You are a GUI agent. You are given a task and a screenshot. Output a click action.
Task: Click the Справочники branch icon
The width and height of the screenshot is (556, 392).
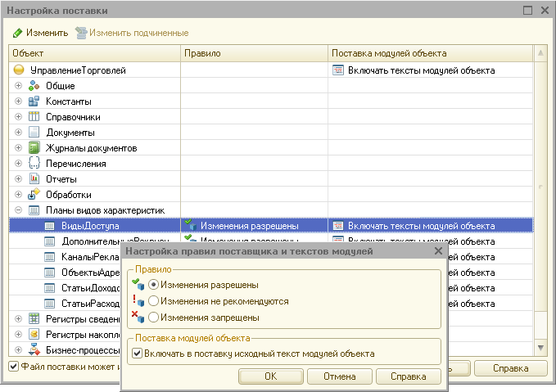(x=34, y=116)
